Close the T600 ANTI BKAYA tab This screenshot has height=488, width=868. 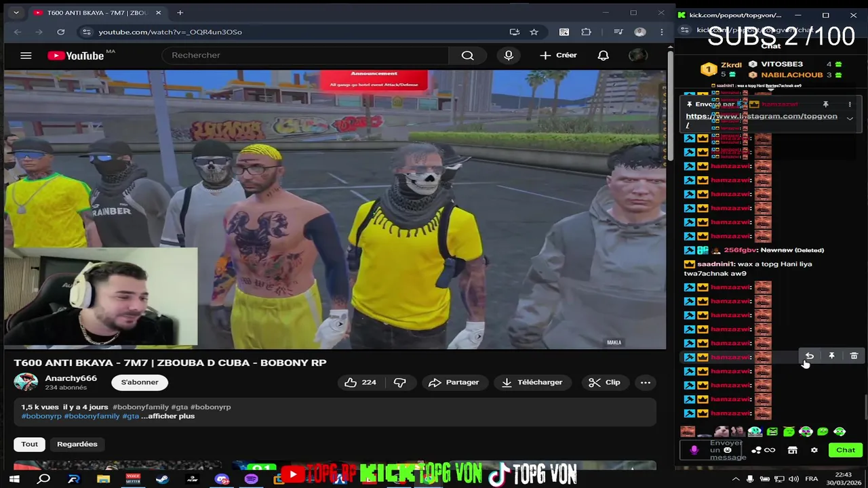(x=158, y=13)
